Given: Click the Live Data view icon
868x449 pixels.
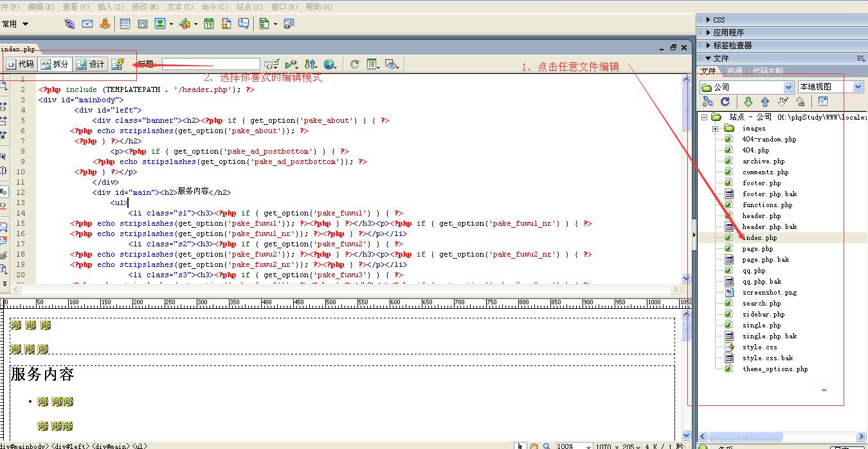Looking at the screenshot, I should coord(117,64).
